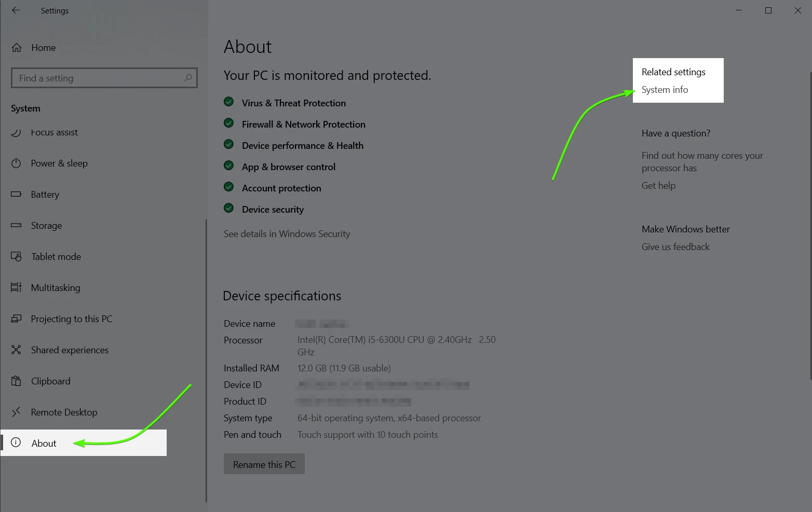The image size is (812, 512).
Task: Open System info under Related settings
Action: tap(665, 89)
